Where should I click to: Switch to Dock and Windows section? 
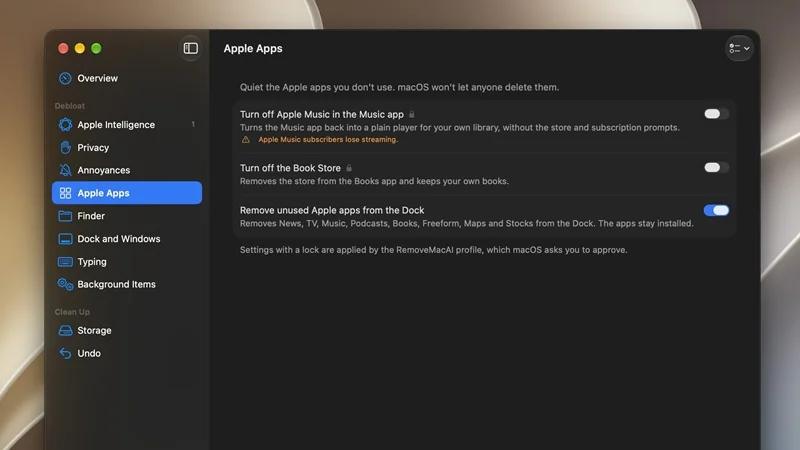tap(127, 239)
